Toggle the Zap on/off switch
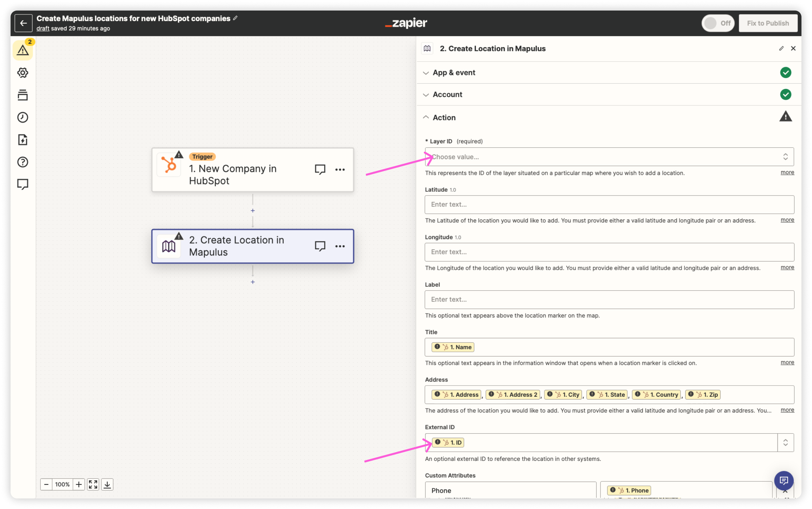 click(718, 23)
